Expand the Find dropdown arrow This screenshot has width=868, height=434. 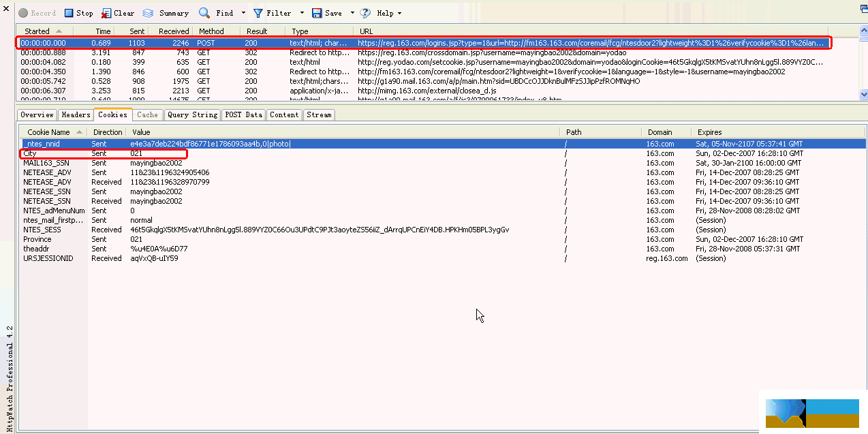pos(243,13)
